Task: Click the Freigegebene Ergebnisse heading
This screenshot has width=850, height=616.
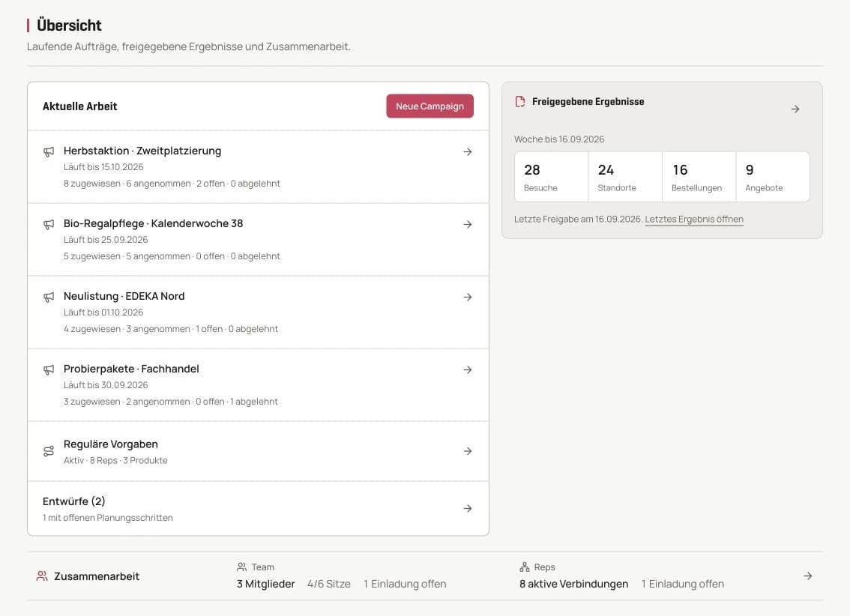Action: pos(588,101)
